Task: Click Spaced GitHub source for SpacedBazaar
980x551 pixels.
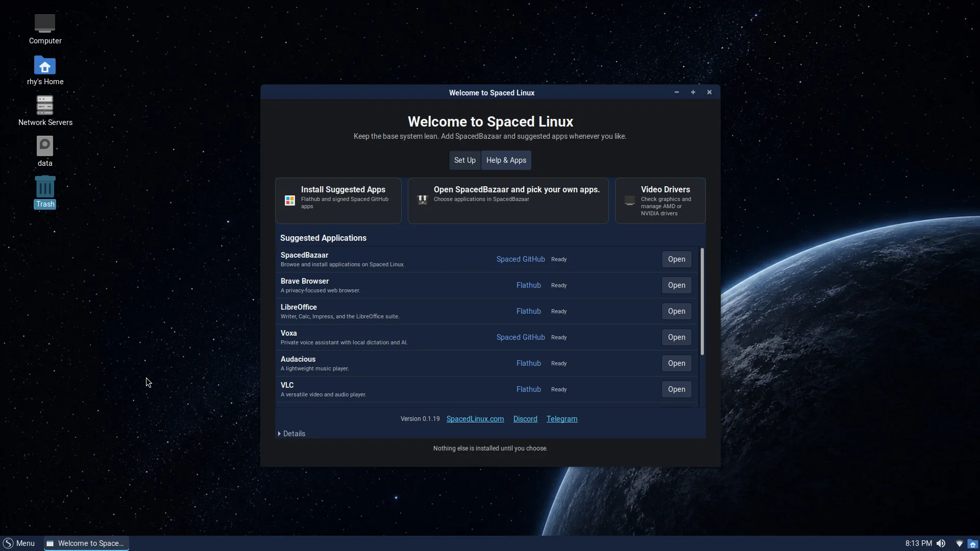Action: click(x=521, y=259)
